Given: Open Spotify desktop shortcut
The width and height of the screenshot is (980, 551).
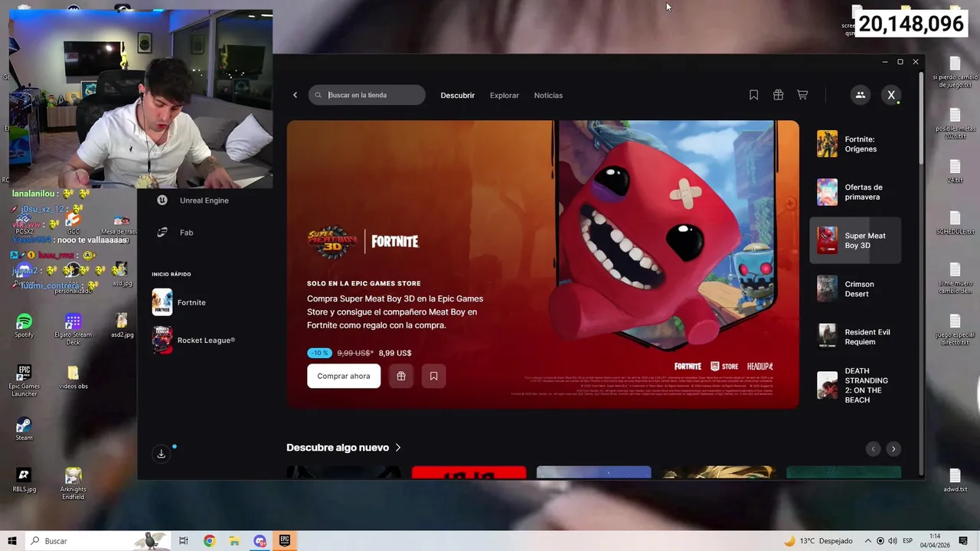Looking at the screenshot, I should (x=24, y=326).
